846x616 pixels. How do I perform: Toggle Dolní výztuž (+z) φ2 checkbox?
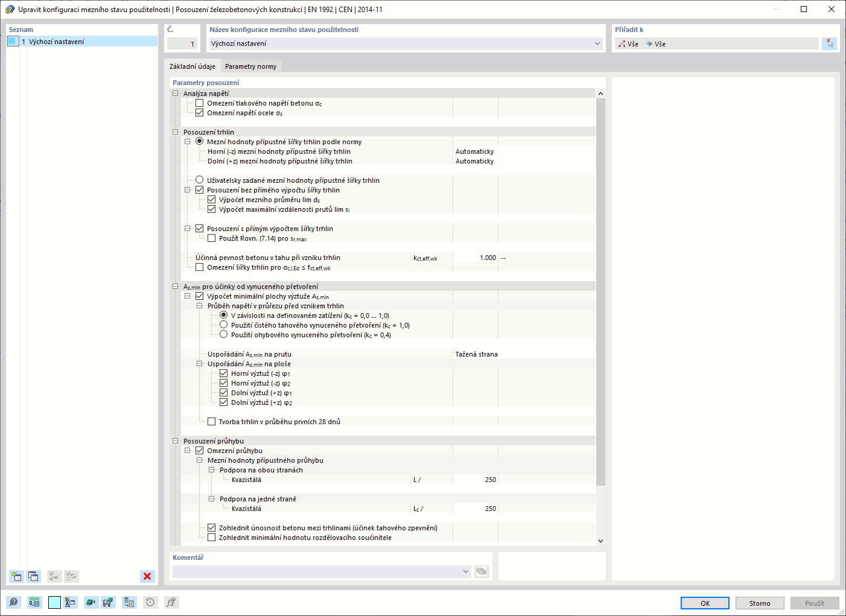224,402
